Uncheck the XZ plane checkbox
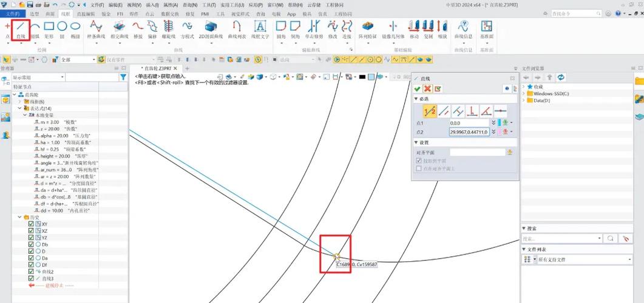Viewport: 644px width, 303px height. pos(31,231)
